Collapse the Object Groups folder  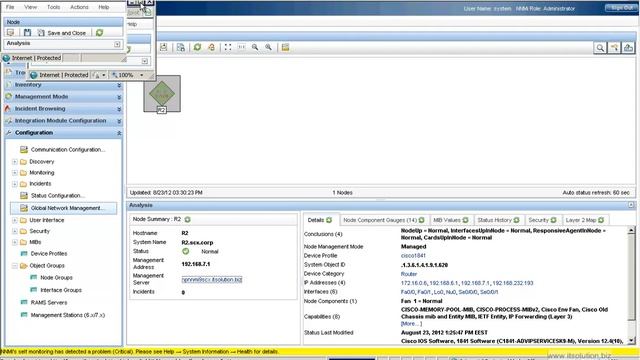pos(14,266)
